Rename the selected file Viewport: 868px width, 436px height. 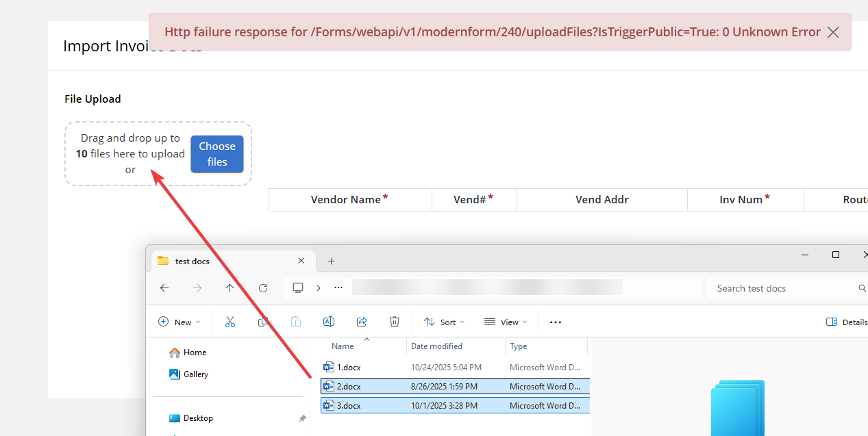(329, 322)
